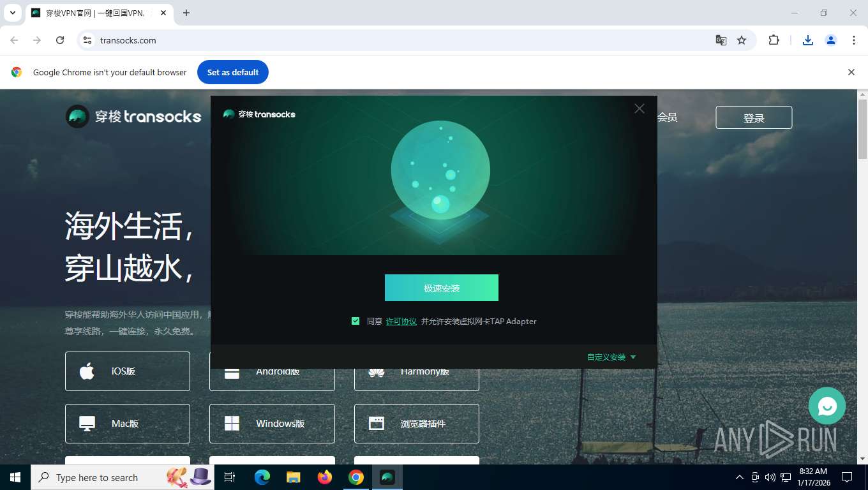Click the browser back arrow
Viewport: 868px width, 490px height.
tap(14, 40)
